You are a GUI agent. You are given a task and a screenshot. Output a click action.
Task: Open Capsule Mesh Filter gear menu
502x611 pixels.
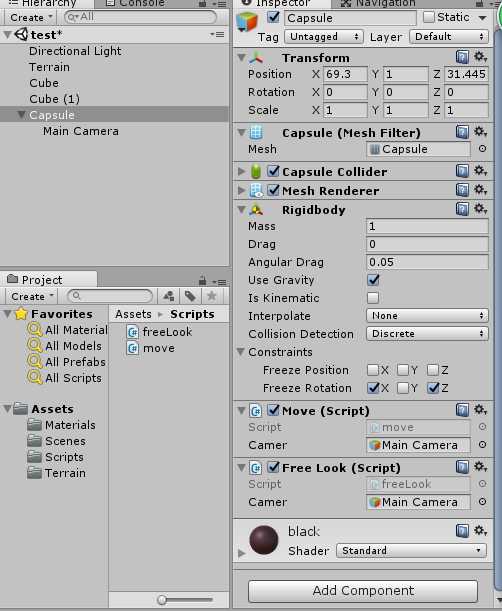[480, 132]
